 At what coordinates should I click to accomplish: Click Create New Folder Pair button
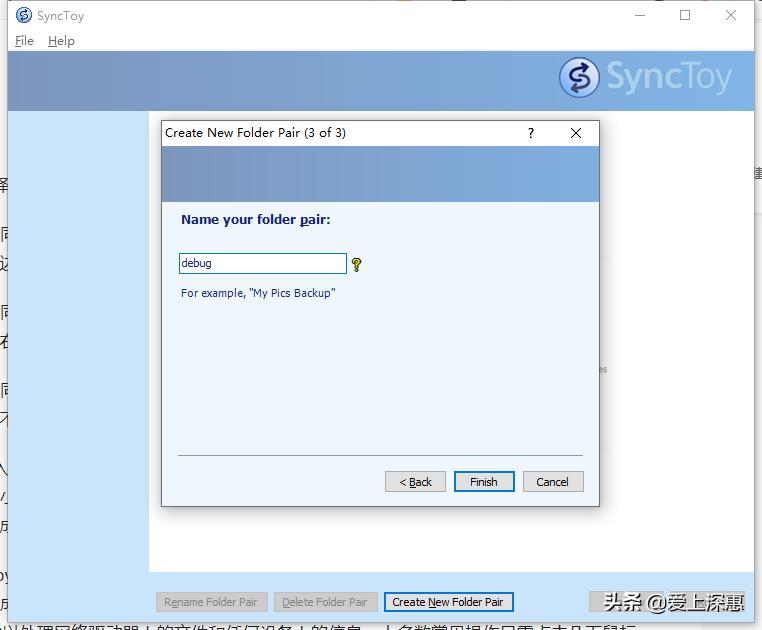[448, 602]
